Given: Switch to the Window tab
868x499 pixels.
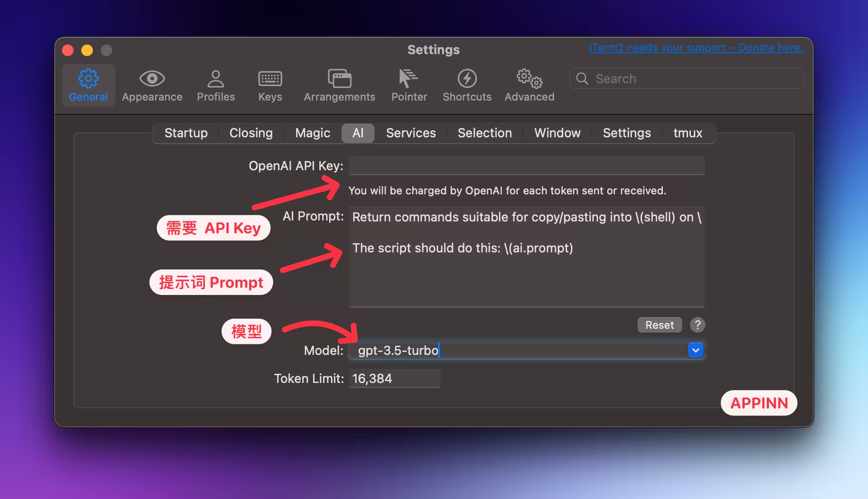Looking at the screenshot, I should 557,133.
